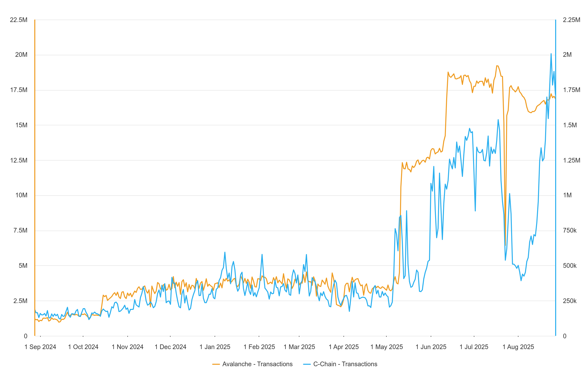Click the 1 Mar 2025 axis label

299,347
